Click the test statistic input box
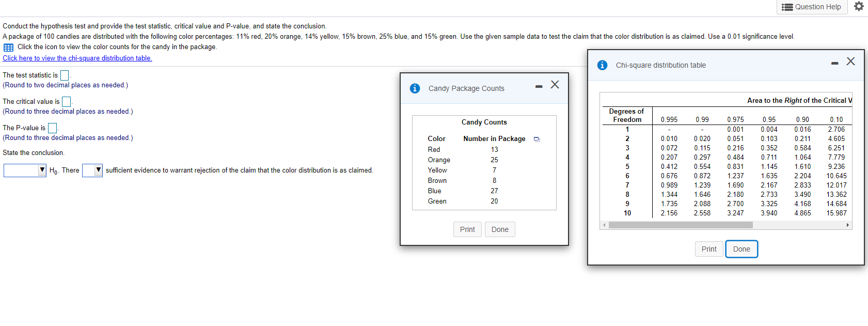This screenshot has height=326, width=868. point(65,75)
